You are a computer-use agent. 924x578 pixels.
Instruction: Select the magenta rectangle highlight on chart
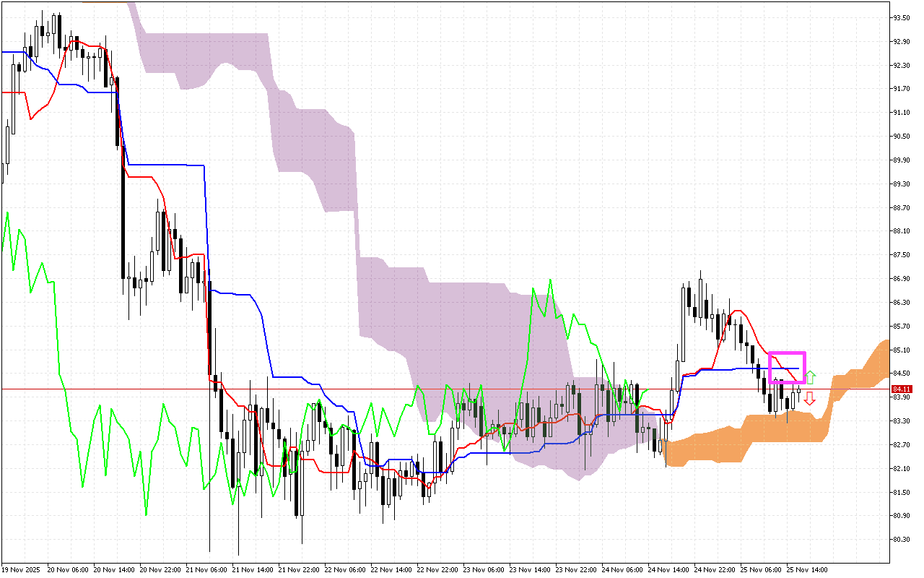787,367
